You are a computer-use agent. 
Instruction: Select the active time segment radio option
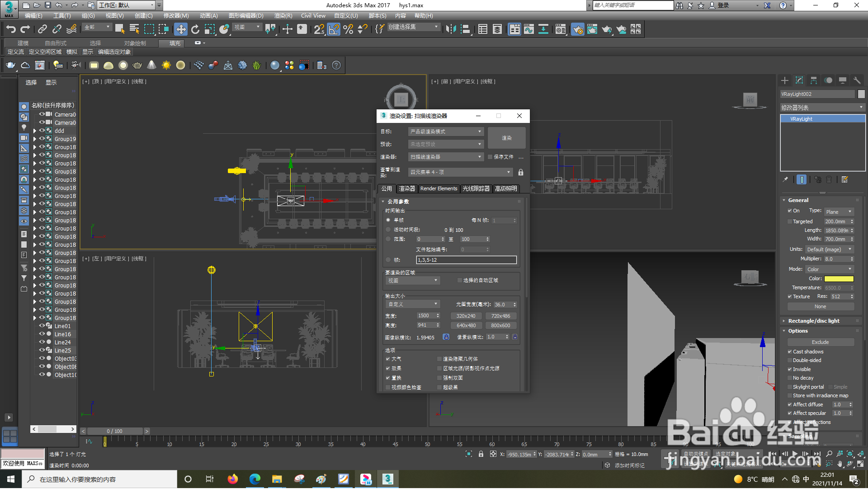pyautogui.click(x=388, y=230)
